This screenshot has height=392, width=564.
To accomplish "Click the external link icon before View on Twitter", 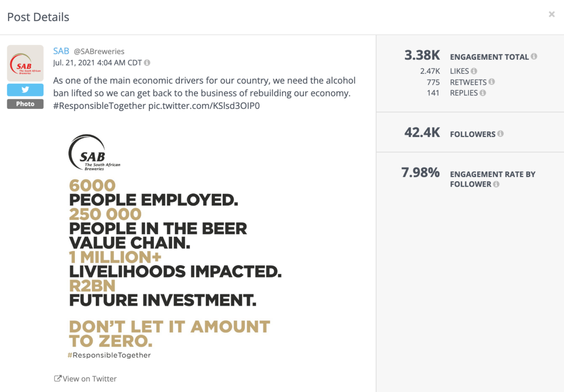I will [x=58, y=378].
